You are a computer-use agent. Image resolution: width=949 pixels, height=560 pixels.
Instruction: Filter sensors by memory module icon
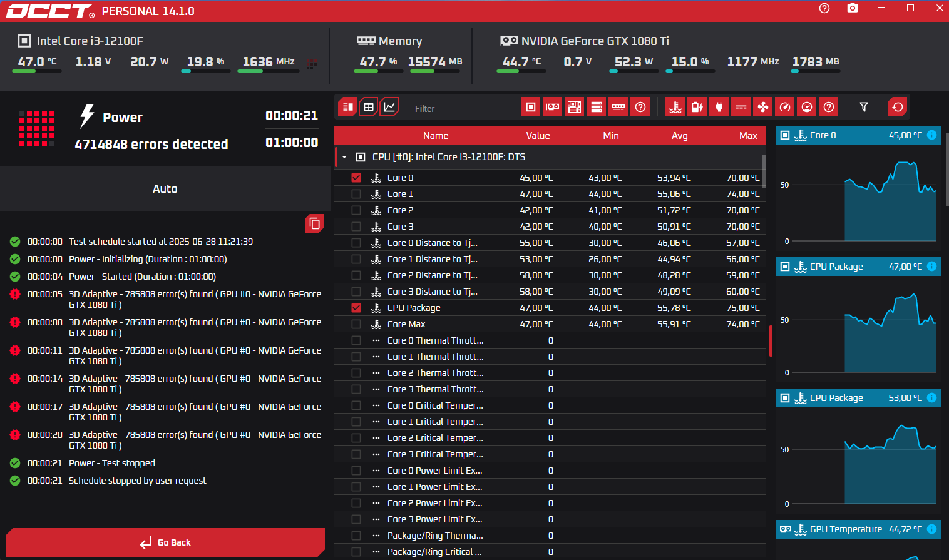pyautogui.click(x=618, y=107)
